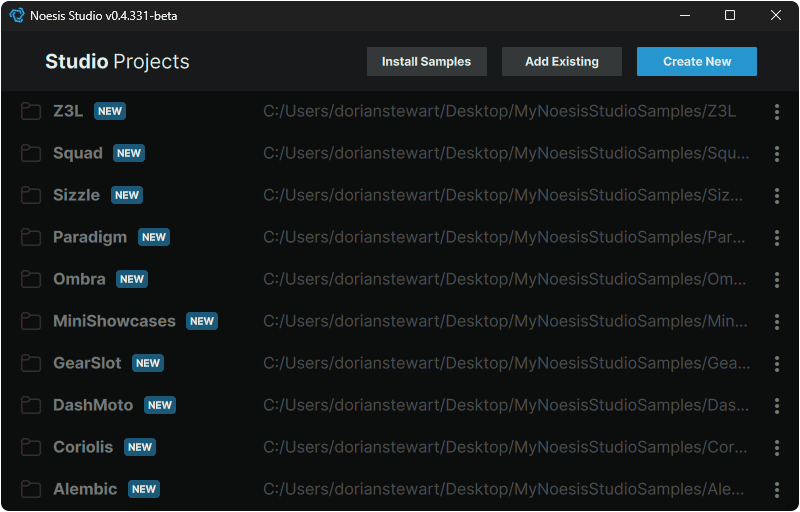
Task: Click the Add Existing button
Action: tap(562, 62)
